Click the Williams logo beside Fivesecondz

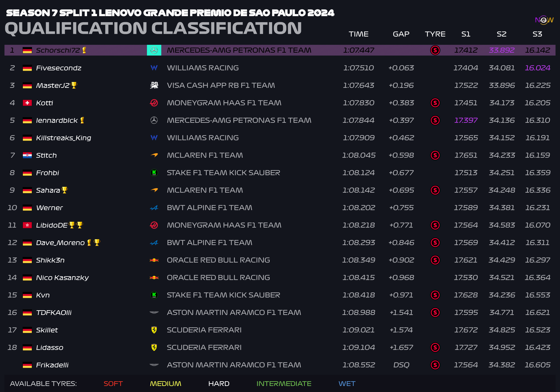tap(154, 68)
